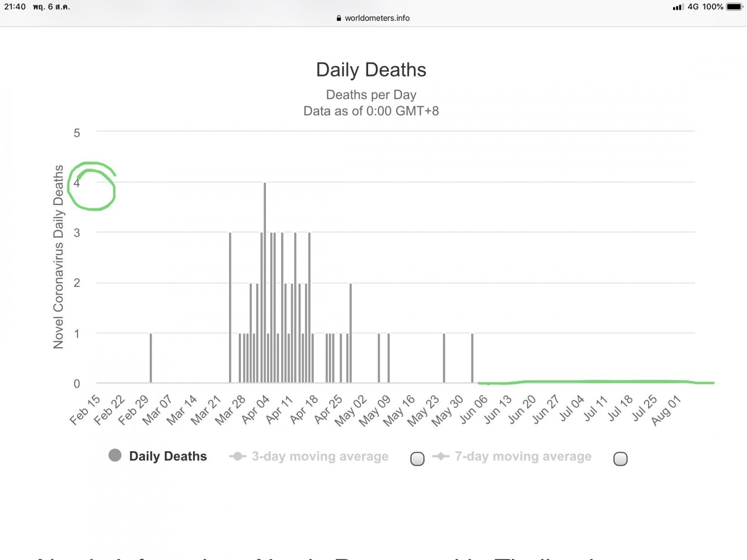The height and width of the screenshot is (560, 747).
Task: Click the Novel Coronavirus Daily Deaths axis title
Action: click(x=58, y=257)
